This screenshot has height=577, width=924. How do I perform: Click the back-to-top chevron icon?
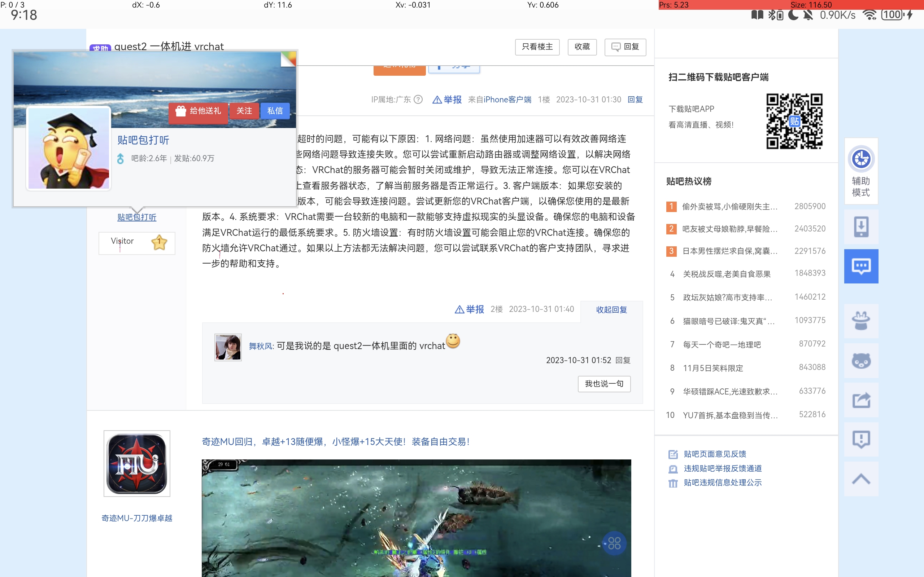point(861,479)
